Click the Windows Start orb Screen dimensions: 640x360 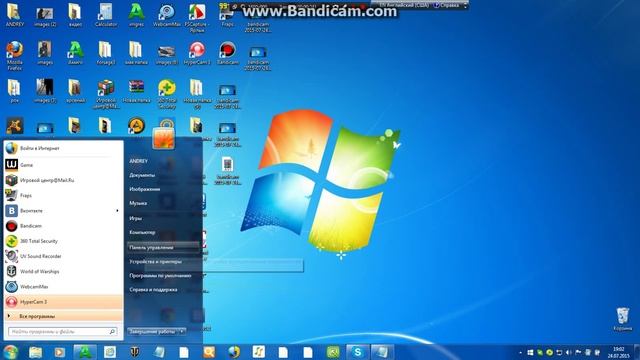click(x=11, y=352)
